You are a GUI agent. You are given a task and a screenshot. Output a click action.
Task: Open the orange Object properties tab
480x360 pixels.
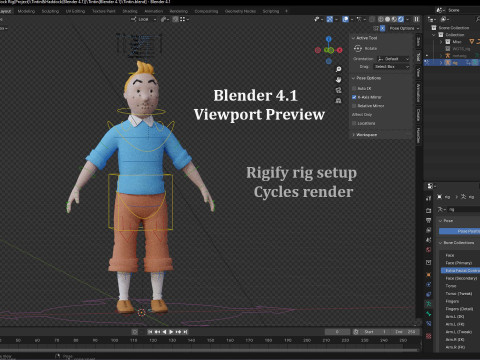(x=429, y=275)
